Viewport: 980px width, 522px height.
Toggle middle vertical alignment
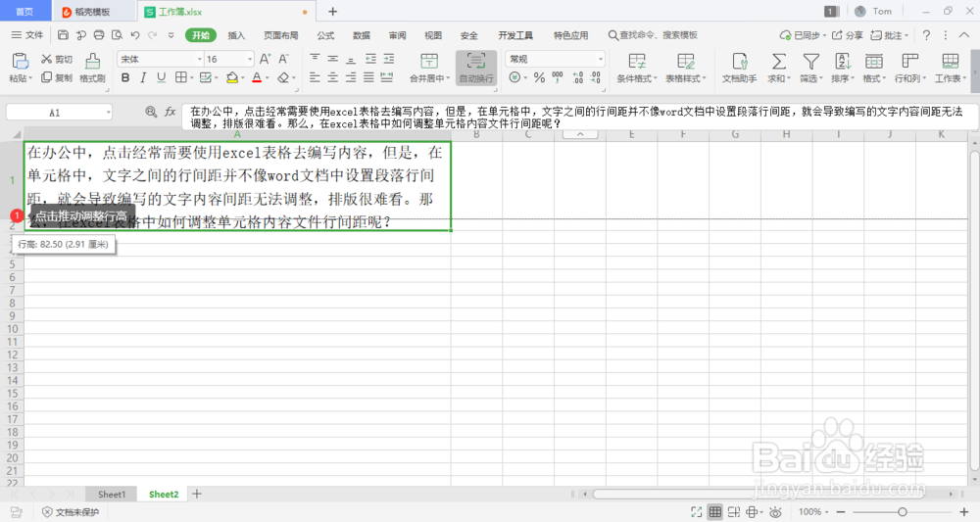pos(332,59)
